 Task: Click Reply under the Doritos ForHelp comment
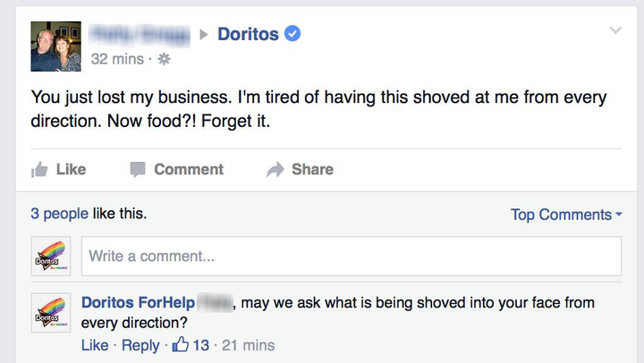[140, 345]
